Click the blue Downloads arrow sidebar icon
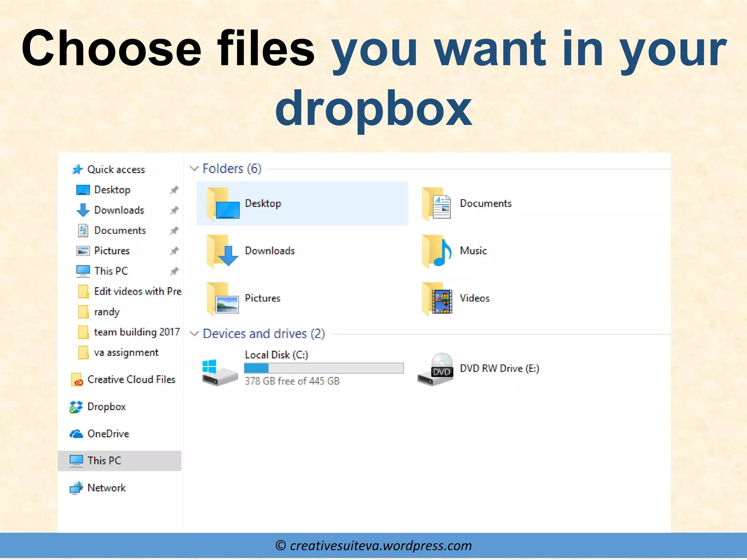The height and width of the screenshot is (560, 747). pos(83,210)
